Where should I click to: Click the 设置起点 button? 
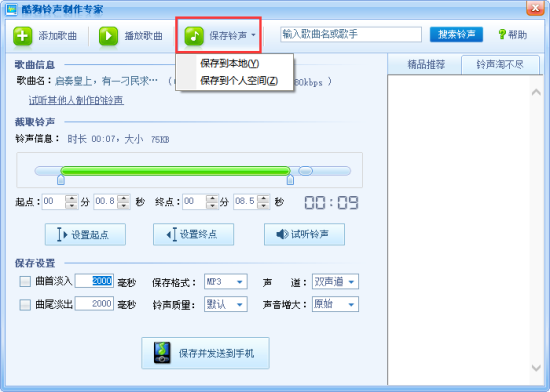(85, 234)
